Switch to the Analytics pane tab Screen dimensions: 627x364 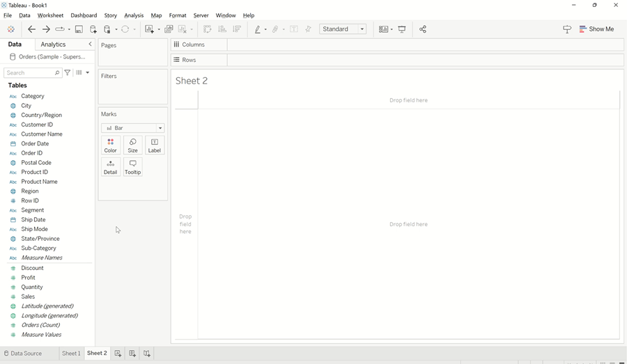[x=53, y=45]
